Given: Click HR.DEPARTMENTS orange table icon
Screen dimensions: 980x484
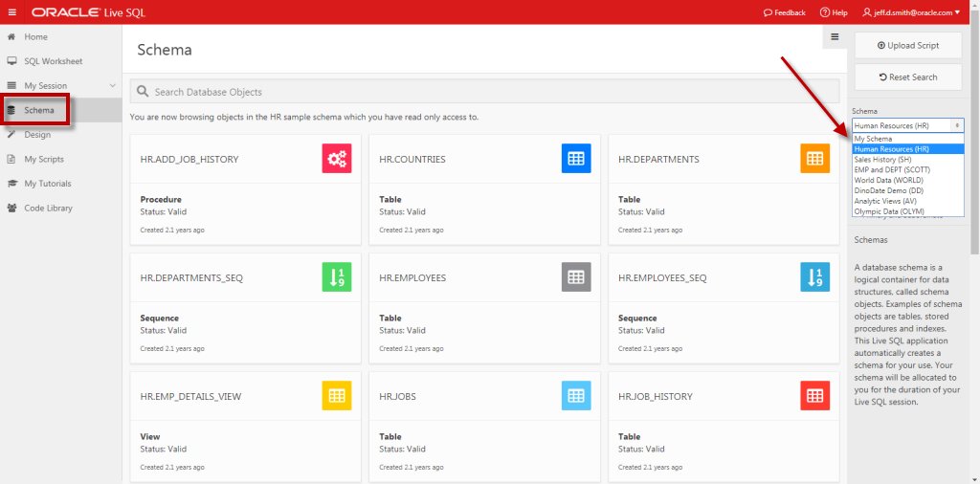Looking at the screenshot, I should coord(815,159).
